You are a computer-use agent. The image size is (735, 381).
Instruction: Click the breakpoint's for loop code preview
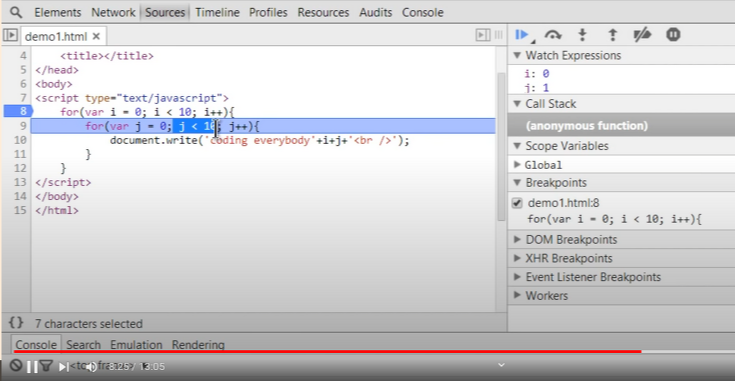coord(614,219)
